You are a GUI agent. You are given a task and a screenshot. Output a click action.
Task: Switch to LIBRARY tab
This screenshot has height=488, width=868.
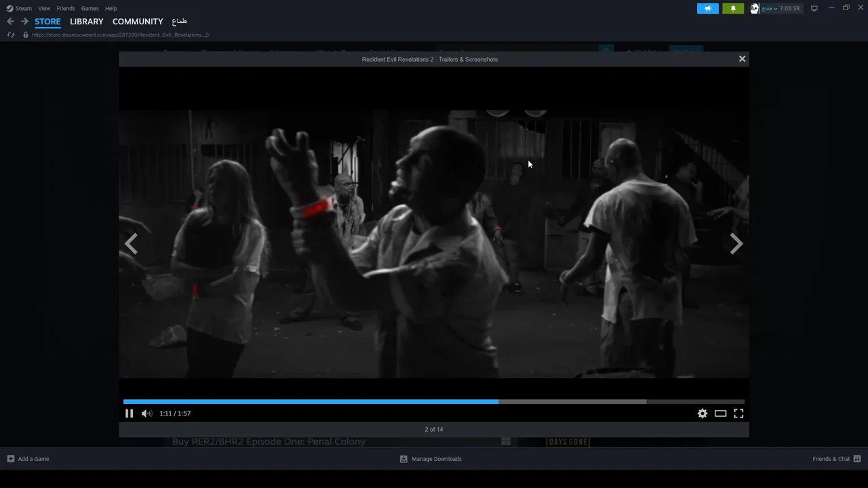87,22
